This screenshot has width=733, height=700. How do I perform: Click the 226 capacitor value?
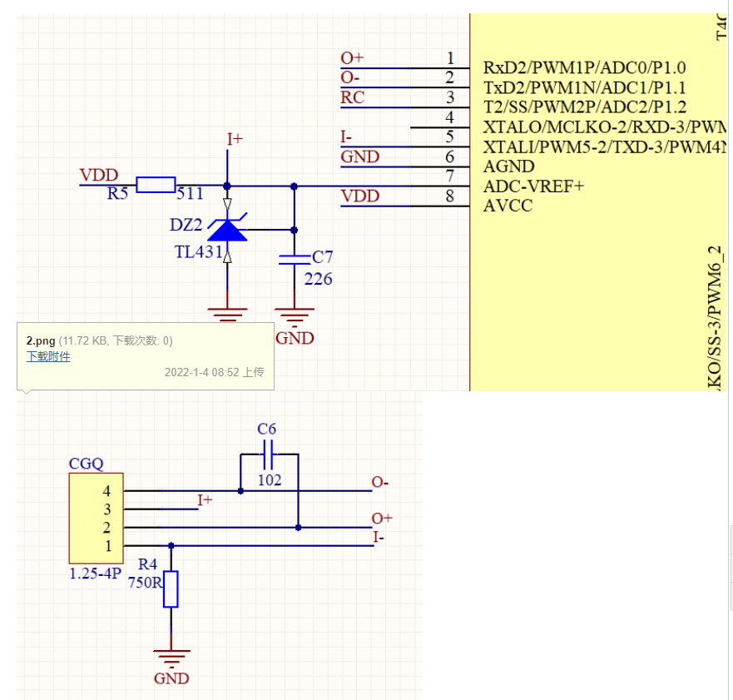point(319,279)
